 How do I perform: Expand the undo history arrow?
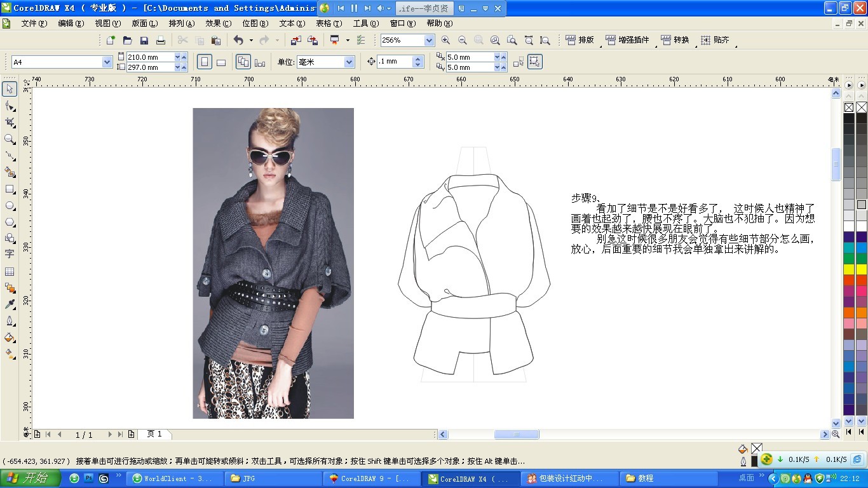point(251,40)
